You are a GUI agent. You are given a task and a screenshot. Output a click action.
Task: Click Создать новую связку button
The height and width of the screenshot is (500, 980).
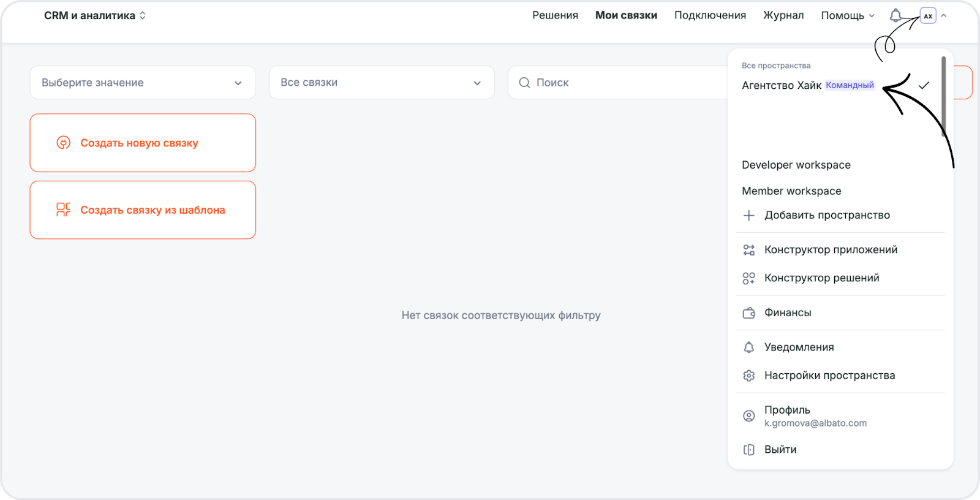[x=143, y=143]
